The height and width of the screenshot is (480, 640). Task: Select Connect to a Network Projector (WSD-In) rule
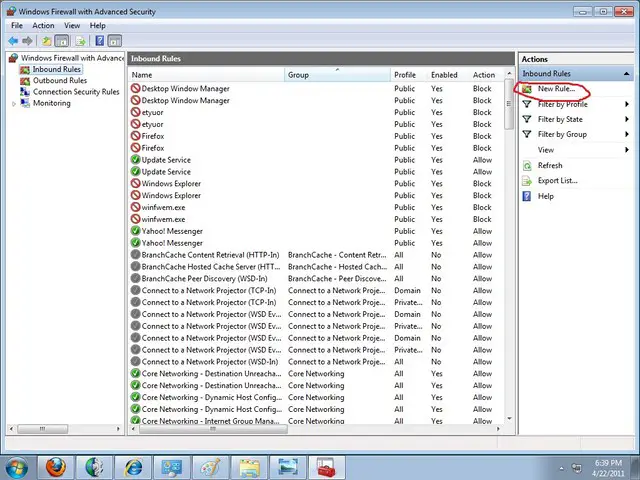(316, 362)
